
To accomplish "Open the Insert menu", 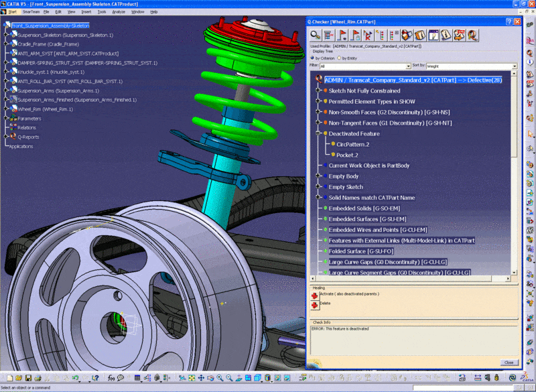I will pyautogui.click(x=86, y=11).
